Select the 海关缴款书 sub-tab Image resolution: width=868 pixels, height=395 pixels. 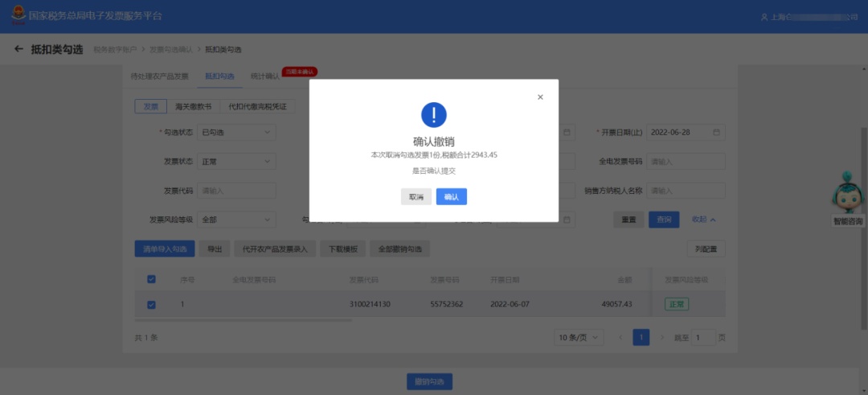pyautogui.click(x=193, y=106)
